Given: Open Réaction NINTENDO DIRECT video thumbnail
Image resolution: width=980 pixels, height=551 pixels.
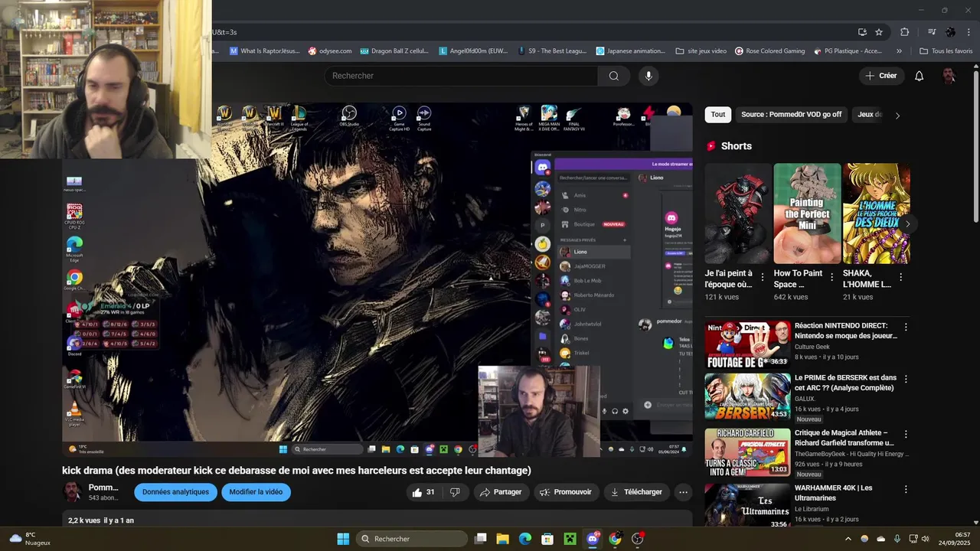Looking at the screenshot, I should [747, 344].
